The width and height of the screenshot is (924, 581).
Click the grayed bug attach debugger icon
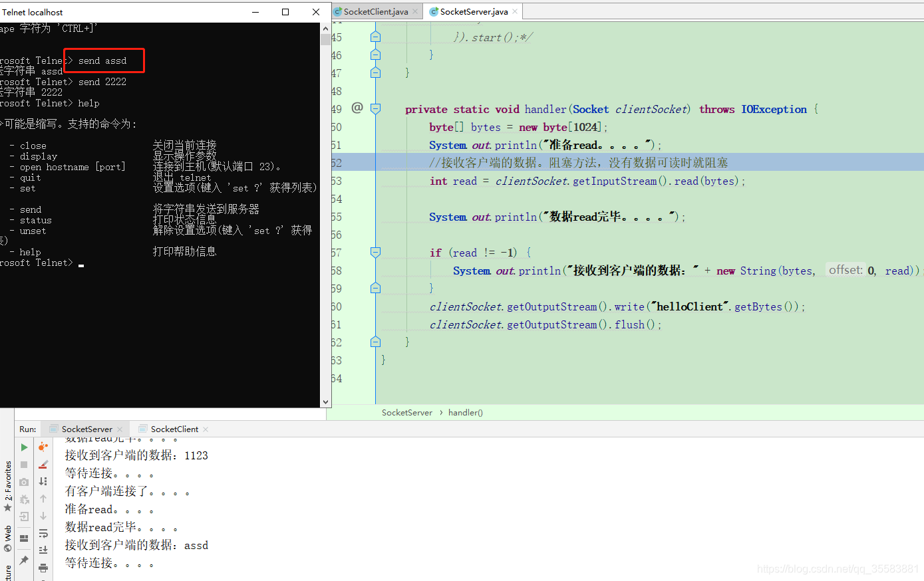pyautogui.click(x=24, y=499)
